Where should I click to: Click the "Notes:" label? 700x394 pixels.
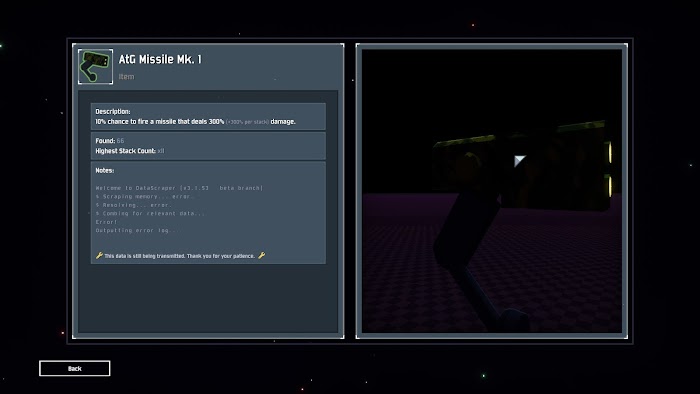104,170
